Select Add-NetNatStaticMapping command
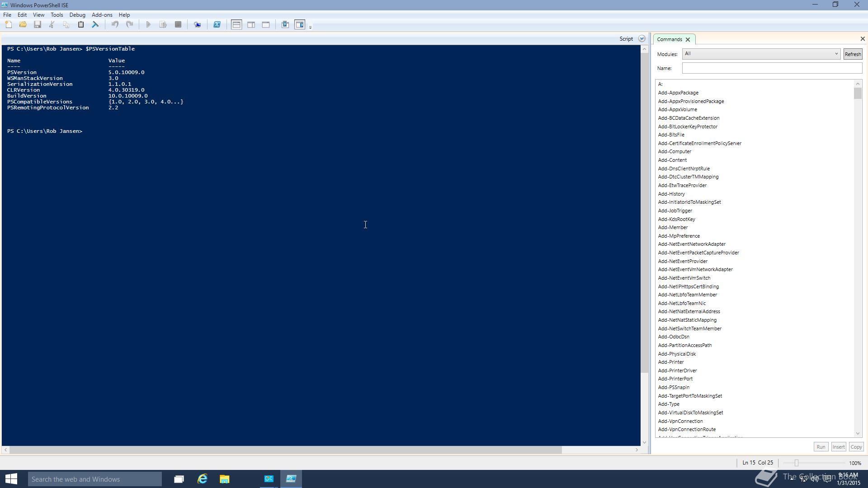Viewport: 868px width, 488px height. pos(687,320)
